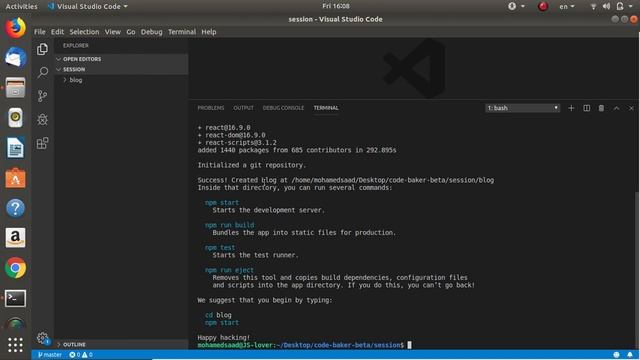The height and width of the screenshot is (360, 640).
Task: Open the system status menu
Action: tap(612, 7)
